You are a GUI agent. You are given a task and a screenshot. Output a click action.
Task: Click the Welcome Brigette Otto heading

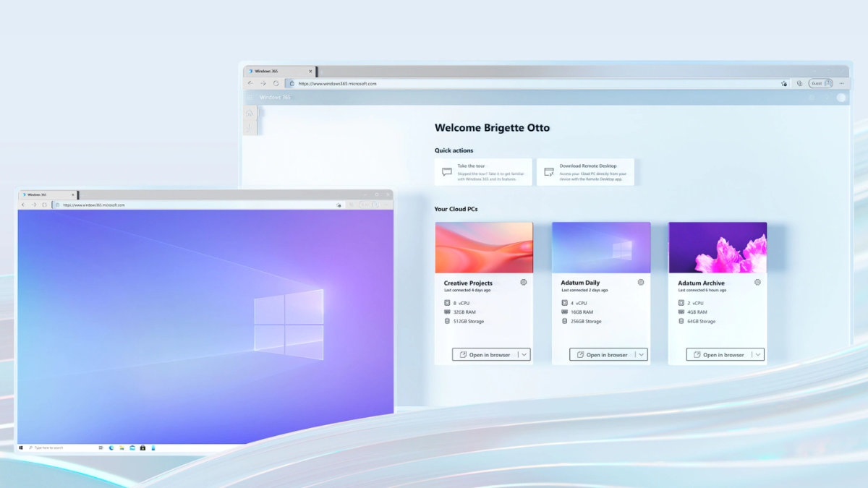tap(492, 128)
